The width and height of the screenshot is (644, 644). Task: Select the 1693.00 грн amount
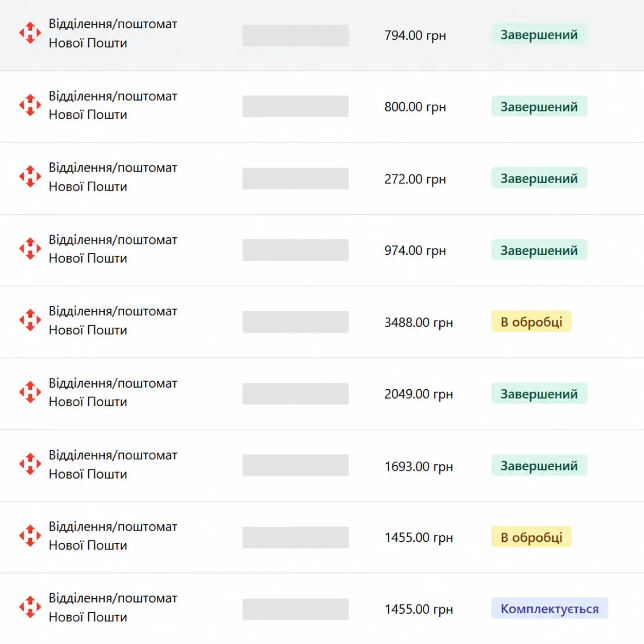(419, 466)
